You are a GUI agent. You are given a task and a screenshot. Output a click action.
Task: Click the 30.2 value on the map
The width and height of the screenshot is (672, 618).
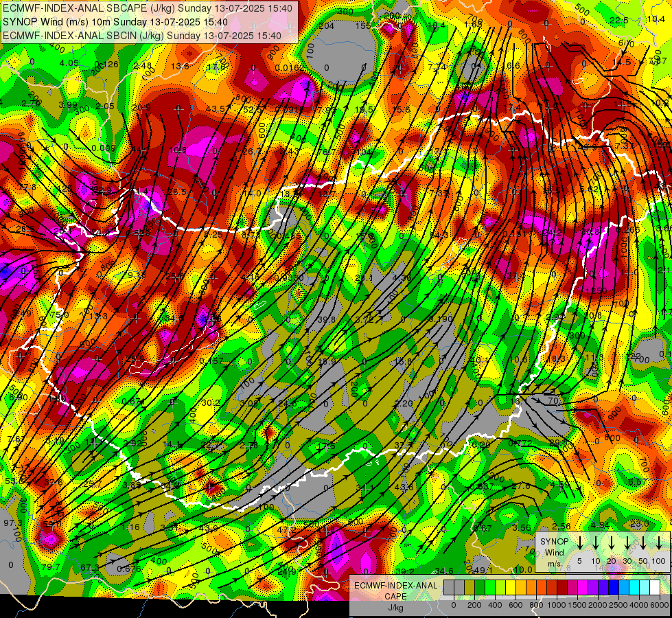click(x=211, y=402)
